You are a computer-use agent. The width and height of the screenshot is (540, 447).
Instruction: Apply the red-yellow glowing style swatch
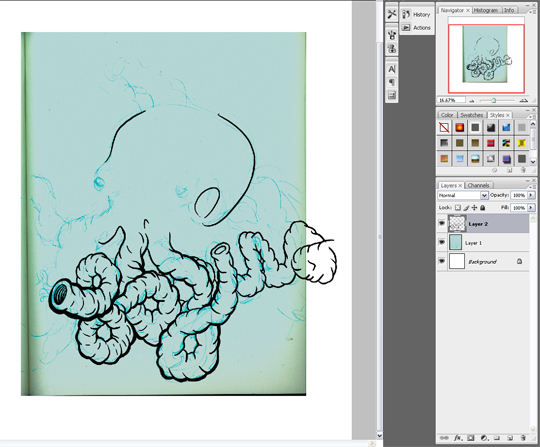pos(459,127)
